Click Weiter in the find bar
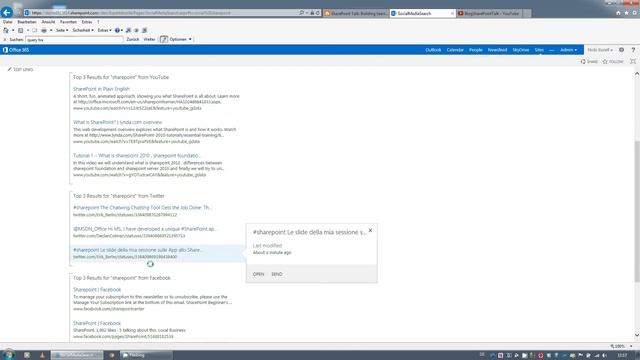Viewport: 640px width, 360px height. click(149, 39)
